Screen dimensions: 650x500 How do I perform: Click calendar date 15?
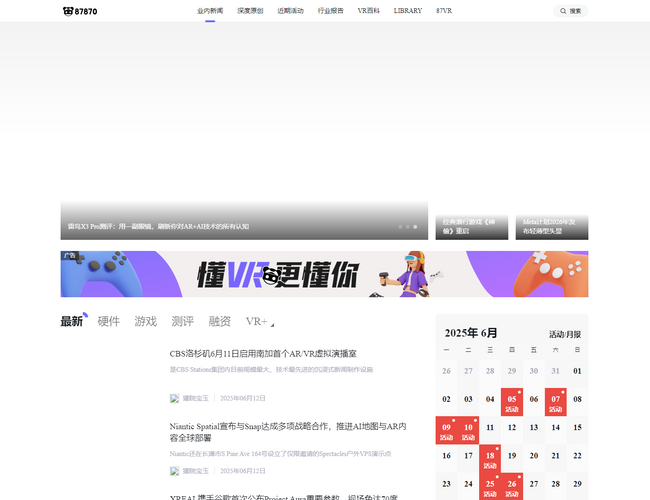(x=577, y=427)
